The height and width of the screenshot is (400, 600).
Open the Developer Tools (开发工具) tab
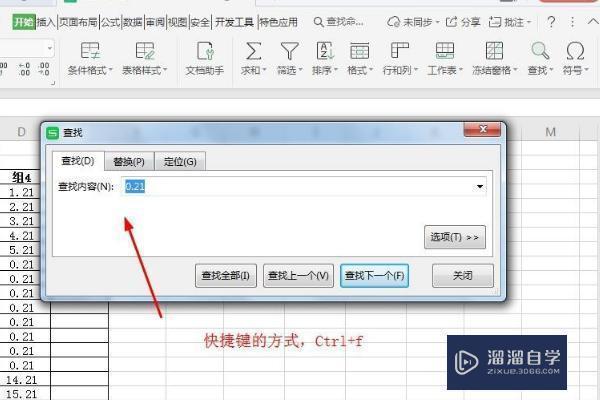click(x=234, y=22)
